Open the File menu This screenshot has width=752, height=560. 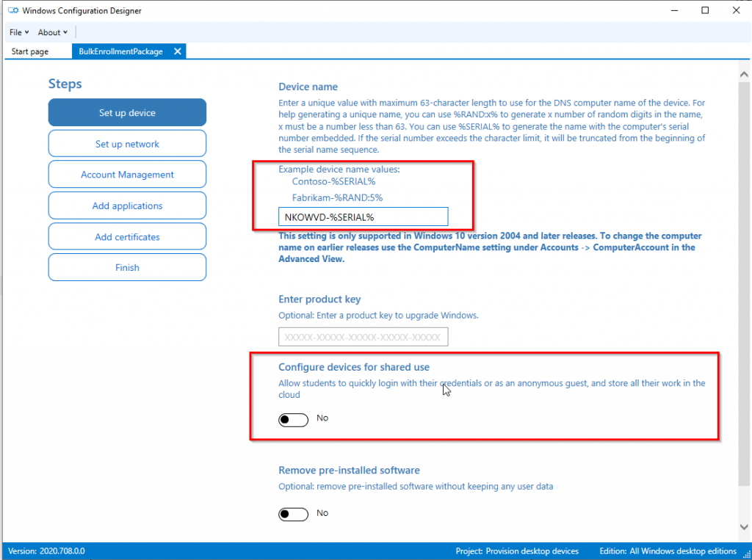pyautogui.click(x=18, y=32)
